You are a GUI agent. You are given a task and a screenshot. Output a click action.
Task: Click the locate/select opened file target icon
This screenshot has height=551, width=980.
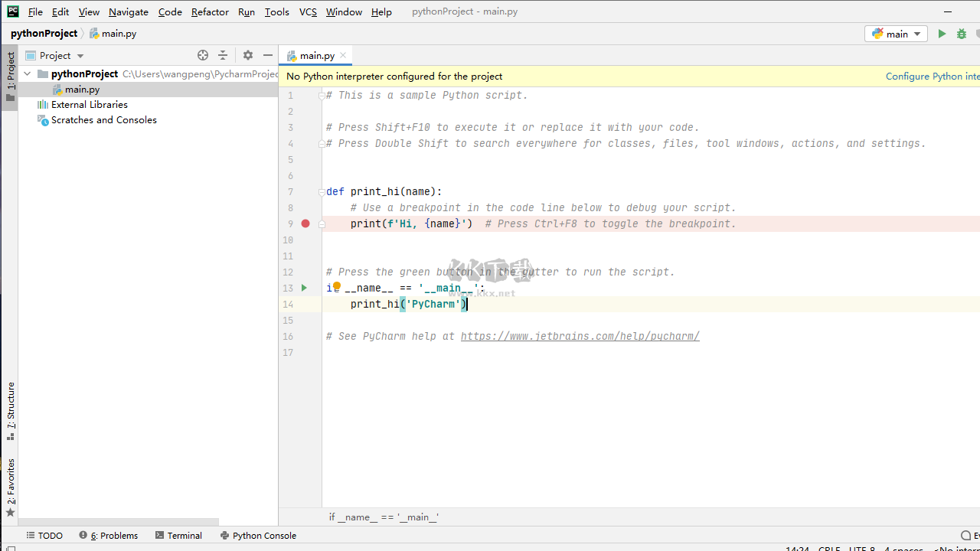point(203,55)
